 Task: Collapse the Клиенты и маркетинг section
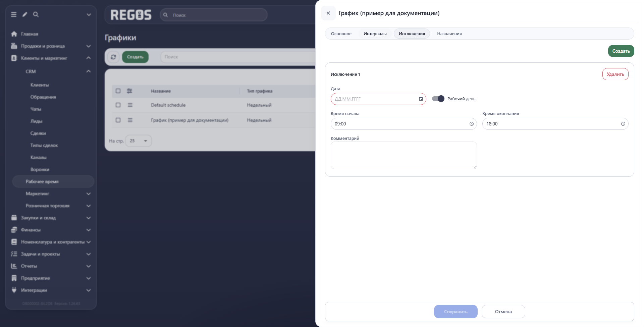pyautogui.click(x=89, y=58)
